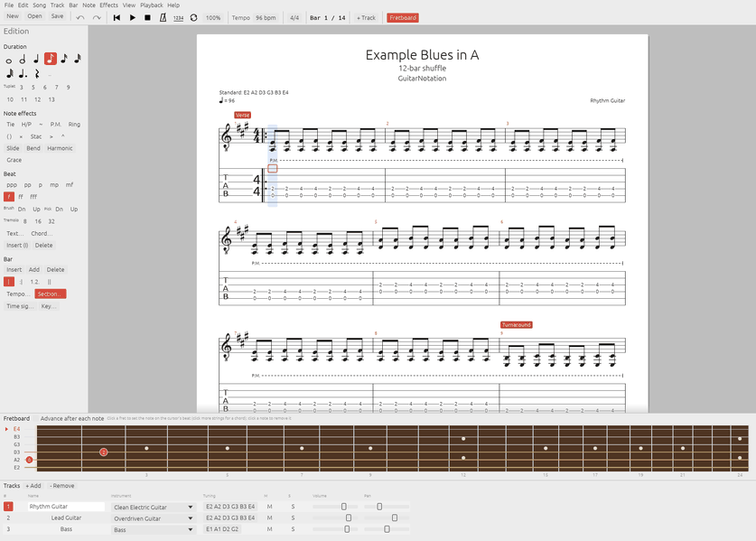756x541 pixels.
Task: Toggle heavy accent ^ effect
Action: coord(62,136)
